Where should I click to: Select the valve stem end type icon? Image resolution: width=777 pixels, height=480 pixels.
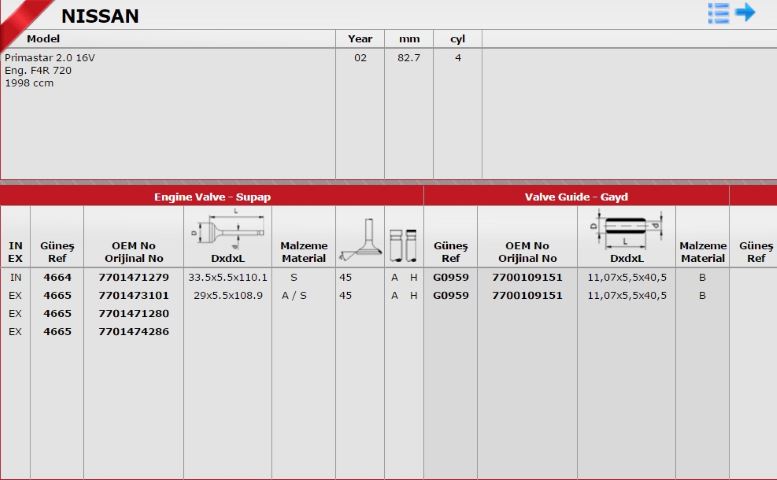(403, 245)
